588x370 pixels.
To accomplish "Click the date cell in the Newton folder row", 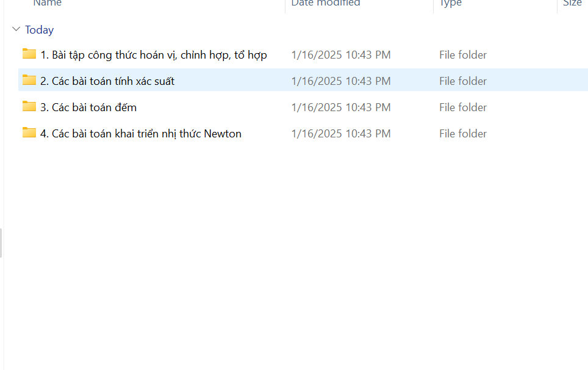I will 340,134.
